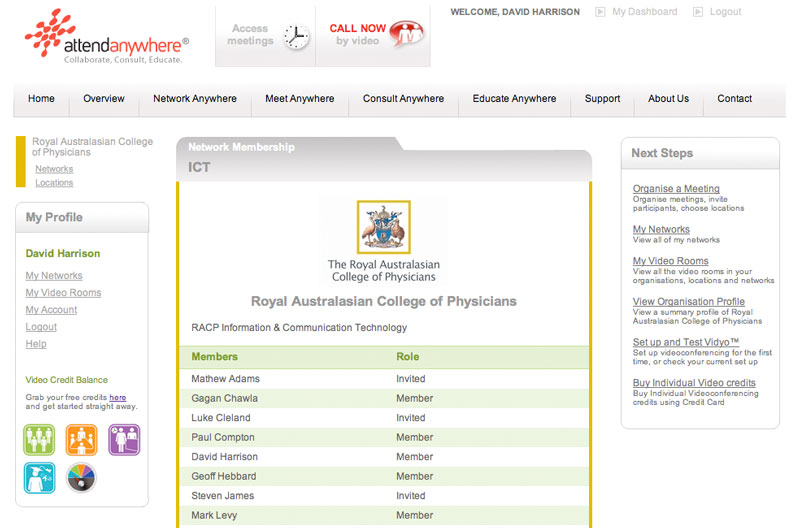This screenshot has width=800, height=528.
Task: Select the Geoff Hebbard member row
Action: [384, 476]
